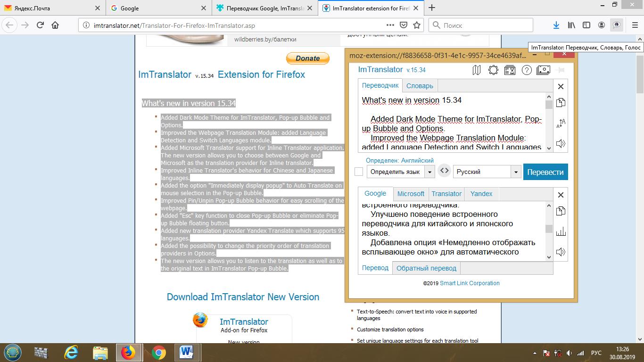Click the 'РУС' language indicator in tray
This screenshot has width=644, height=362.
point(596,353)
